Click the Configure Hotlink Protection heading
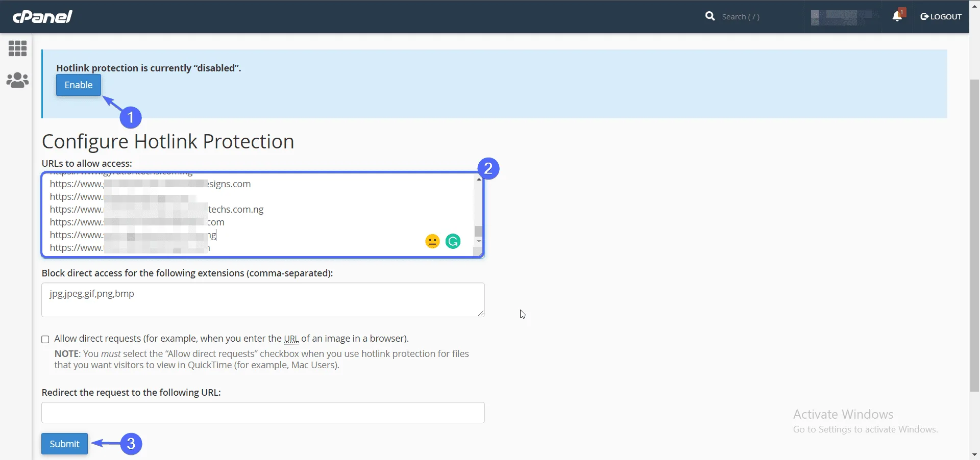 tap(168, 141)
